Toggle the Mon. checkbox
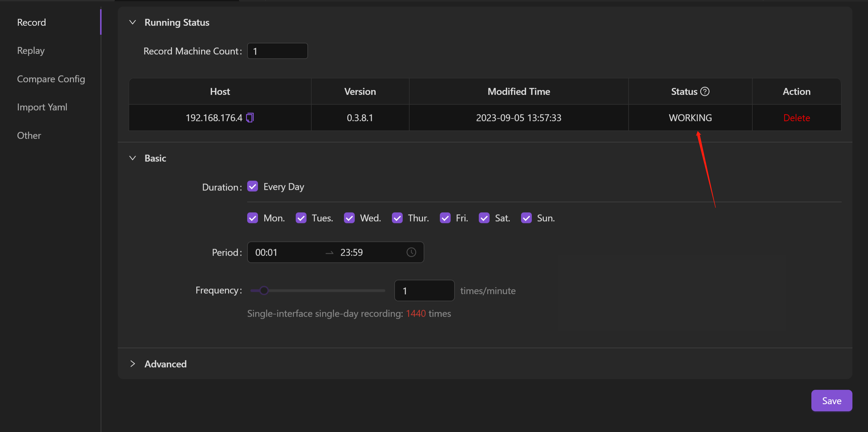Screen dimensions: 868x432 coord(252,218)
